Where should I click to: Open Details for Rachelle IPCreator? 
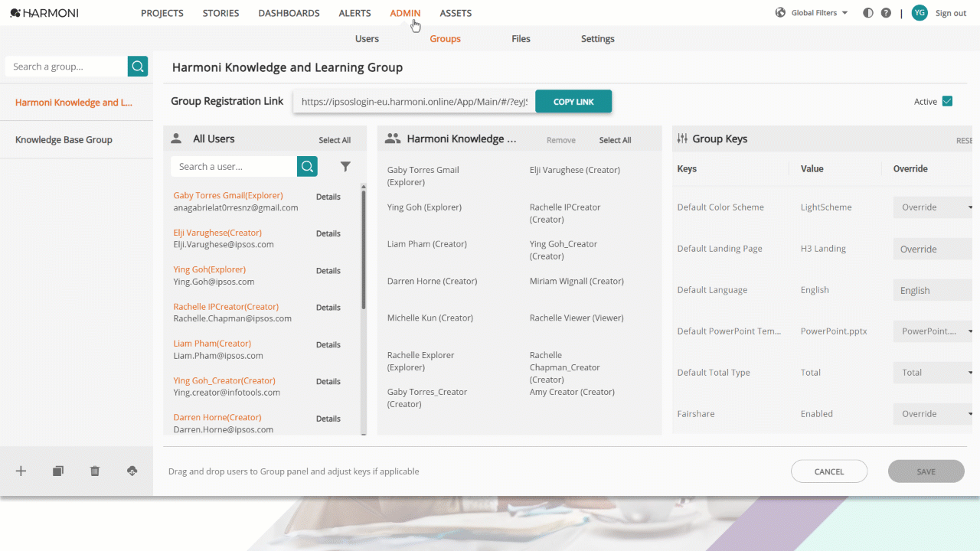(x=328, y=307)
